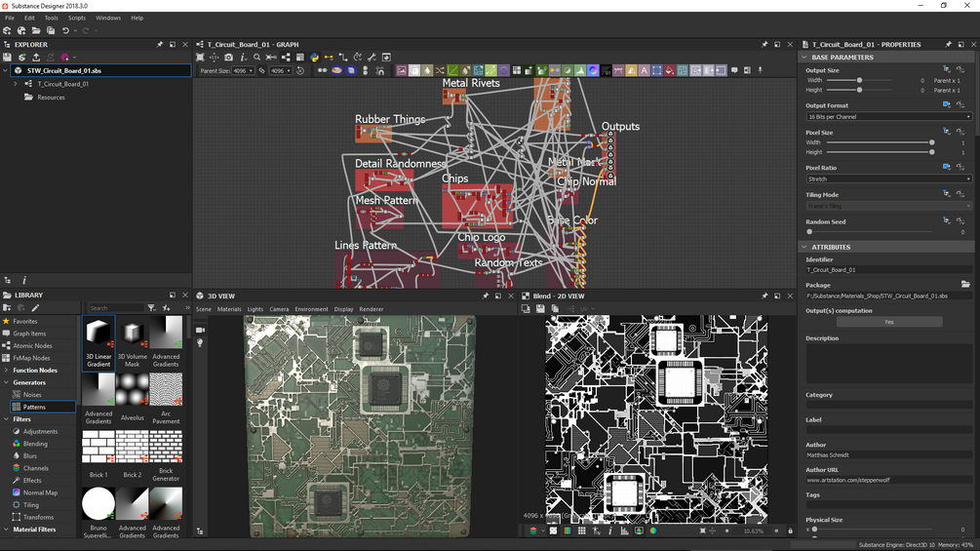980x551 pixels.
Task: Open the Environment menu in 3D view
Action: 311,309
